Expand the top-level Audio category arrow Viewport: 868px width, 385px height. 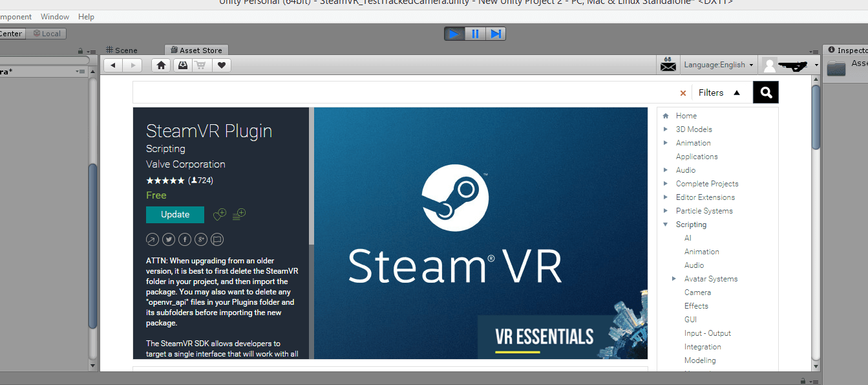666,170
